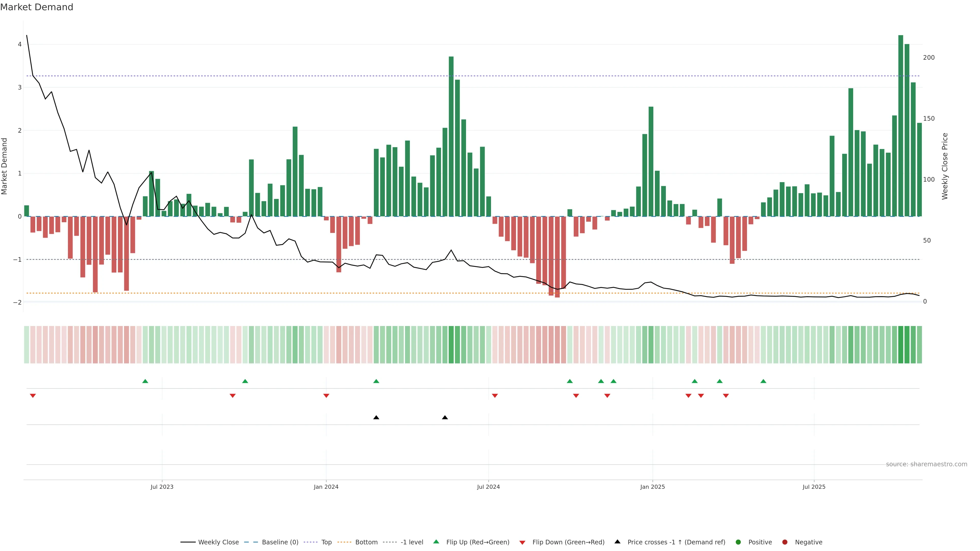Click the green Positive legend dot

tap(738, 542)
